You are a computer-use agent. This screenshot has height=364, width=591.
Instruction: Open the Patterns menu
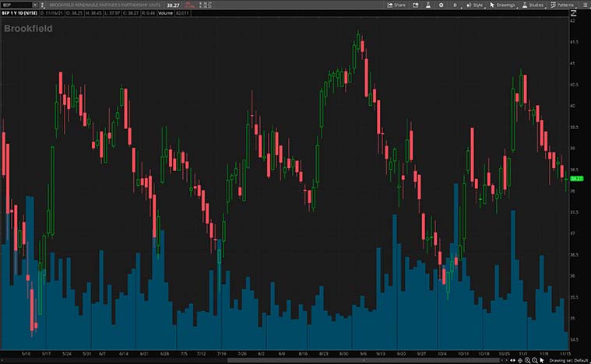click(563, 5)
